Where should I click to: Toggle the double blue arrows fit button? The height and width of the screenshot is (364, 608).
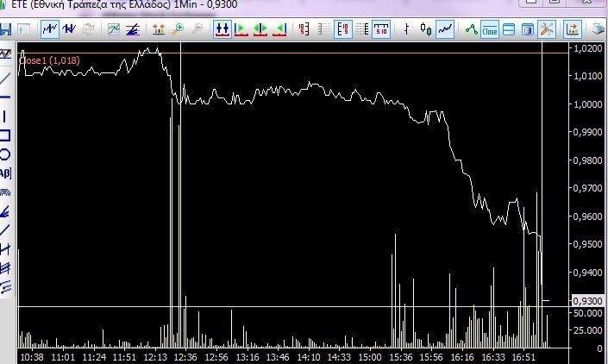[223, 29]
